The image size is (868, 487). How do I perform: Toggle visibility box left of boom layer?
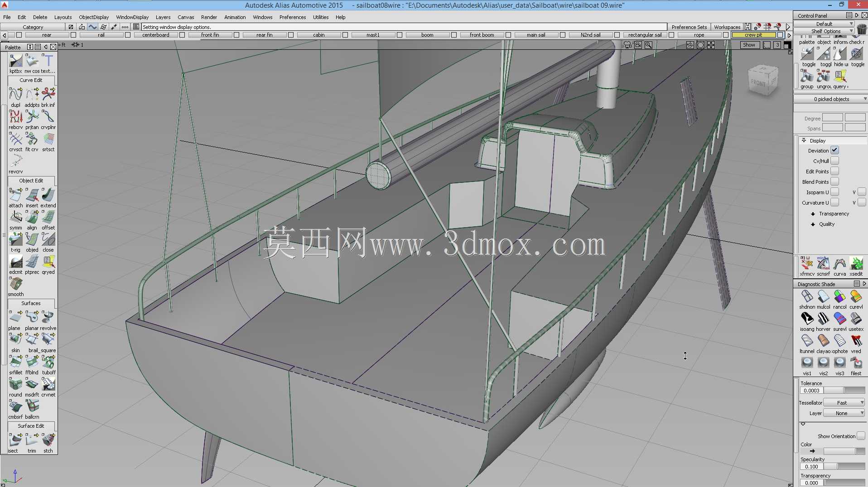pos(400,35)
